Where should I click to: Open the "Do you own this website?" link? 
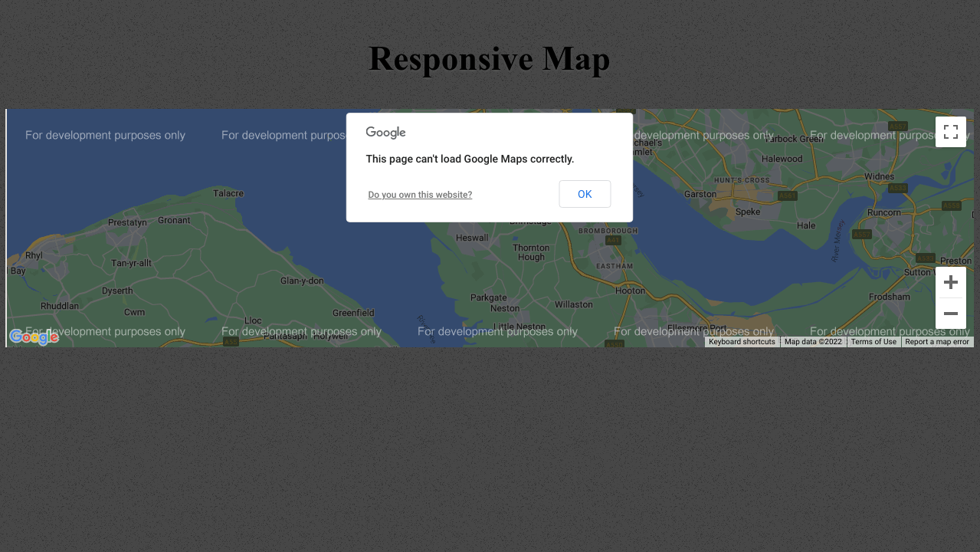pos(420,194)
